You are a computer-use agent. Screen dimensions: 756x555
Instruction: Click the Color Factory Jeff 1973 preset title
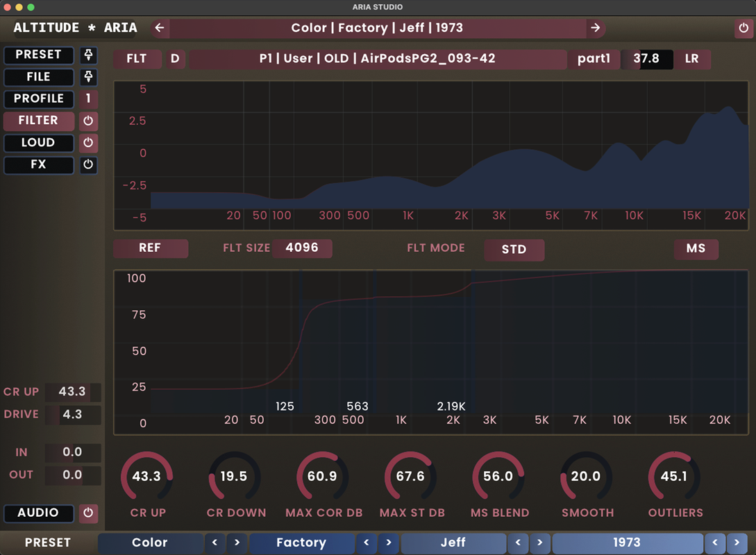pos(378,28)
